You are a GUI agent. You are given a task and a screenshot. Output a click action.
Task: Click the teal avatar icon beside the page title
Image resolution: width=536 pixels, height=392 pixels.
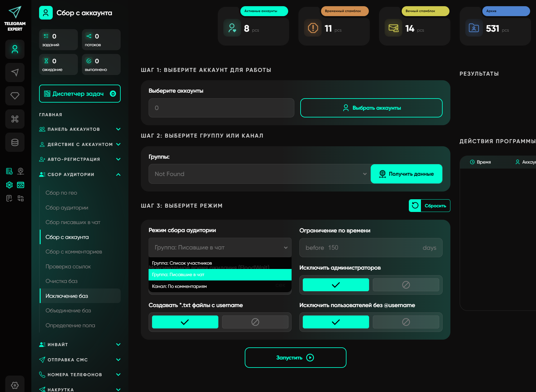pos(46,13)
